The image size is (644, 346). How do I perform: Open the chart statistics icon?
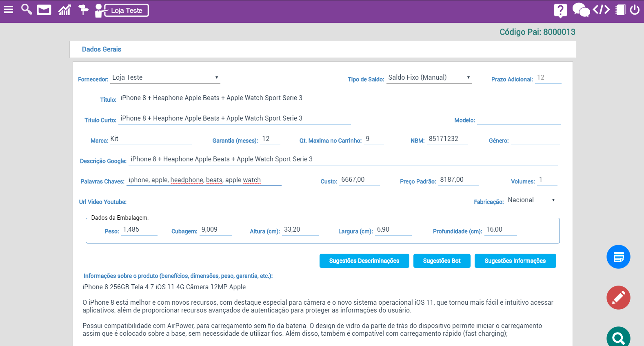click(64, 10)
